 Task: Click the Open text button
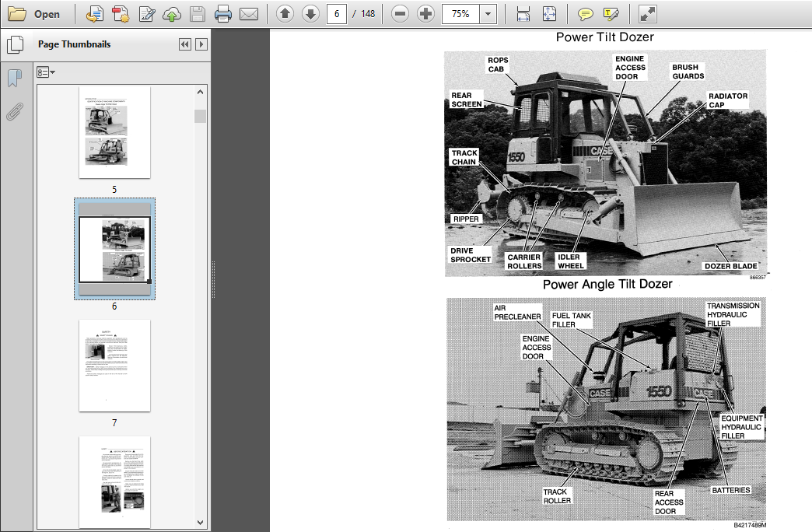47,15
